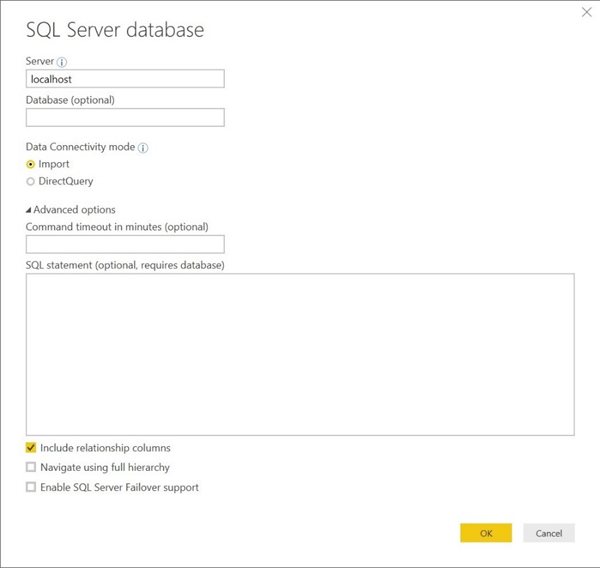Click the SQL statement label text
This screenshot has width=600, height=568.
point(125,265)
